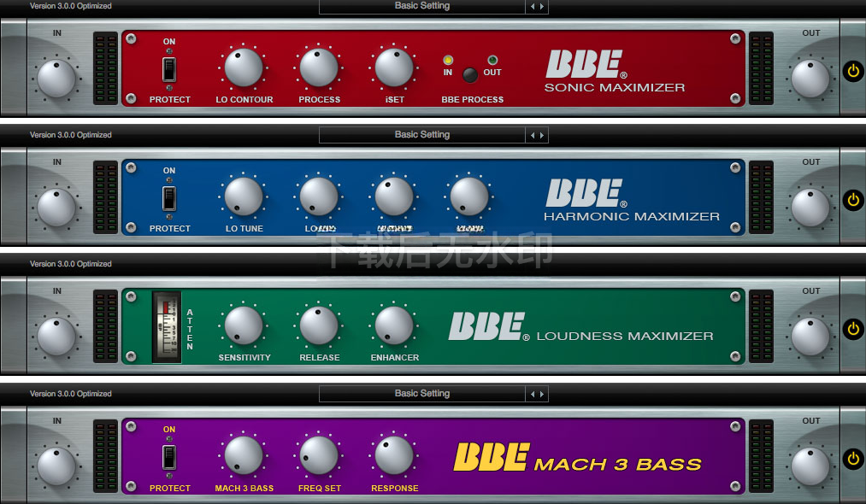Flip the Harmonic Maximizer ON/PROTECT switch

coord(169,198)
